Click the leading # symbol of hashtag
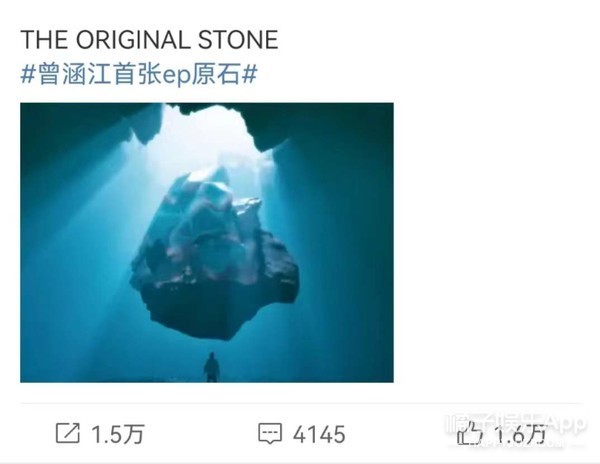600x464 pixels. click(28, 74)
